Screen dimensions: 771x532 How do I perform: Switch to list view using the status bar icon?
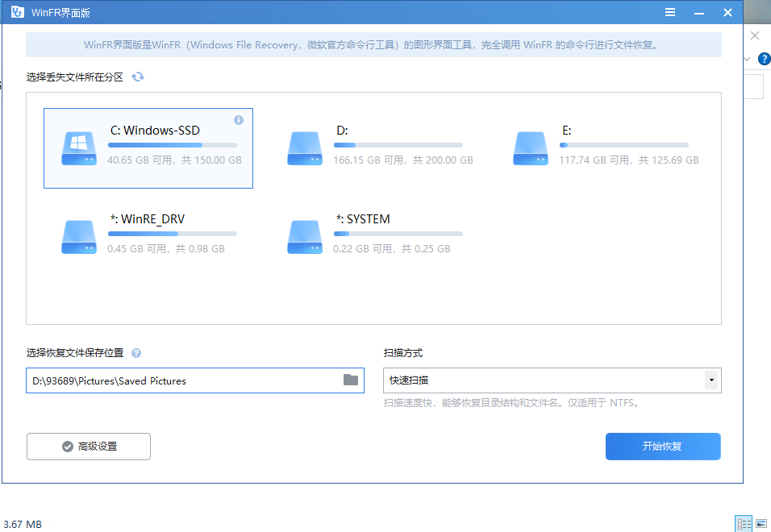(x=744, y=523)
